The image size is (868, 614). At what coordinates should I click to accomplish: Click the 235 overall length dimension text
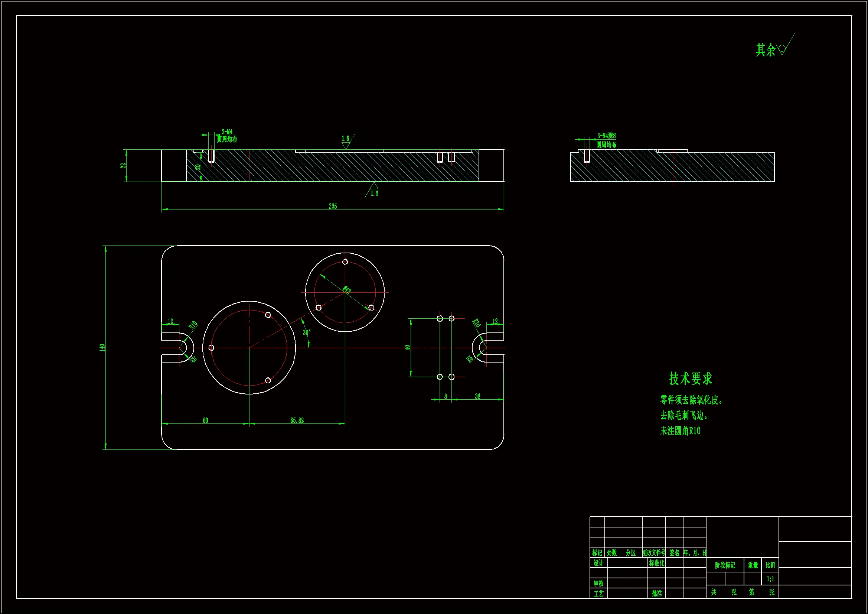(333, 206)
